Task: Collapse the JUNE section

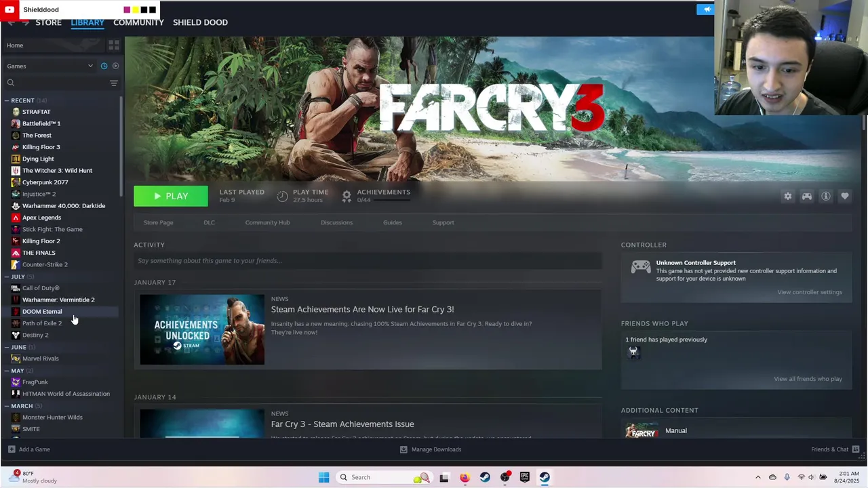Action: [7, 347]
